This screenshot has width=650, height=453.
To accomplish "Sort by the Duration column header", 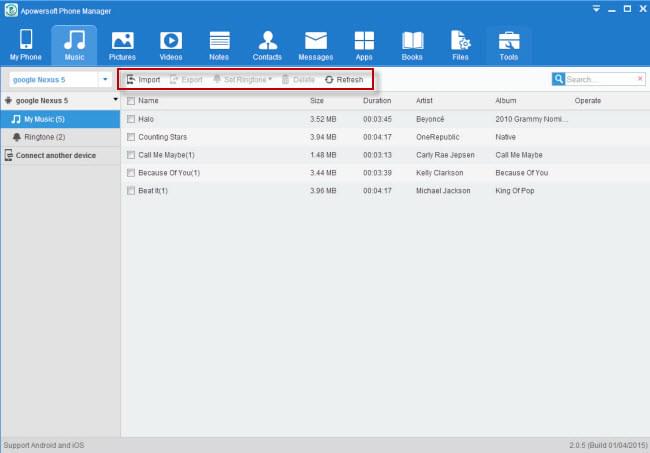I will pos(377,101).
